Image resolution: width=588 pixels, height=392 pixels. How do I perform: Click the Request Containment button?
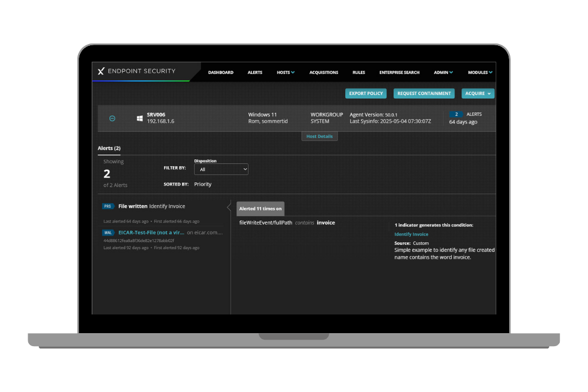tap(424, 93)
